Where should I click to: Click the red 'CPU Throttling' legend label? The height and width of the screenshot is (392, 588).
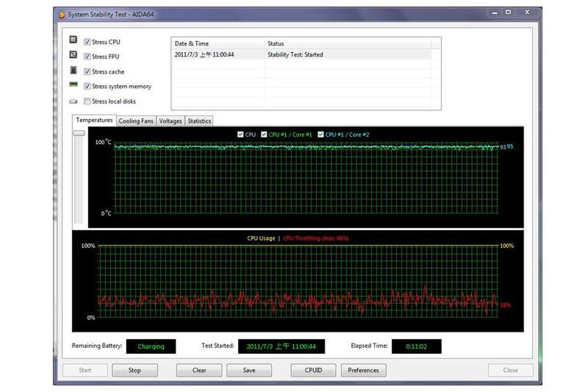coord(316,238)
